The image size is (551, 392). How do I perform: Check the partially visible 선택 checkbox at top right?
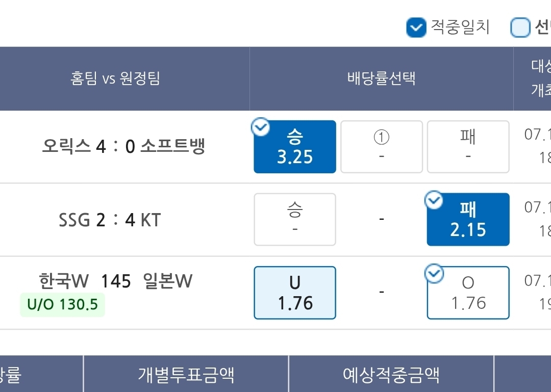[x=520, y=28]
